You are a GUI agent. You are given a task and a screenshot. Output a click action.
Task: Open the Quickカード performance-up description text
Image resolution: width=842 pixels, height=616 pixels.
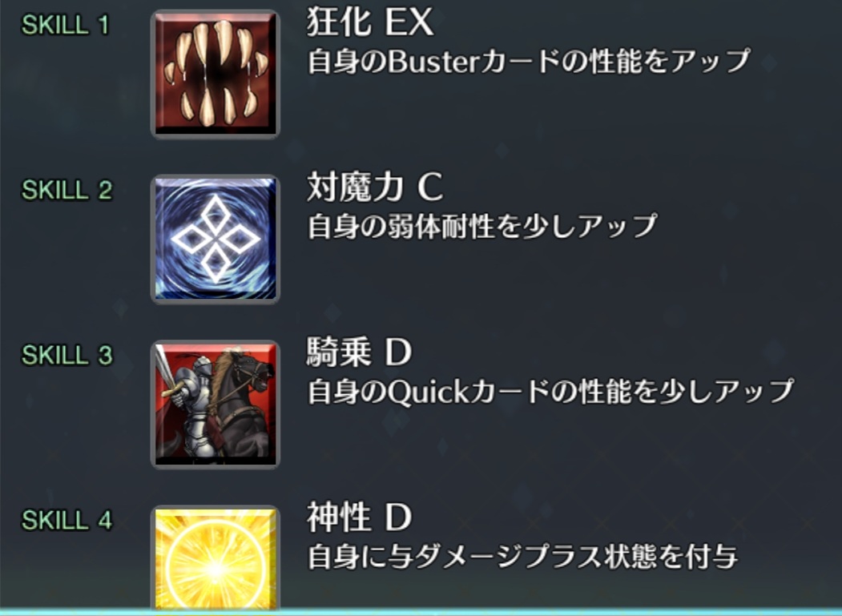point(551,392)
